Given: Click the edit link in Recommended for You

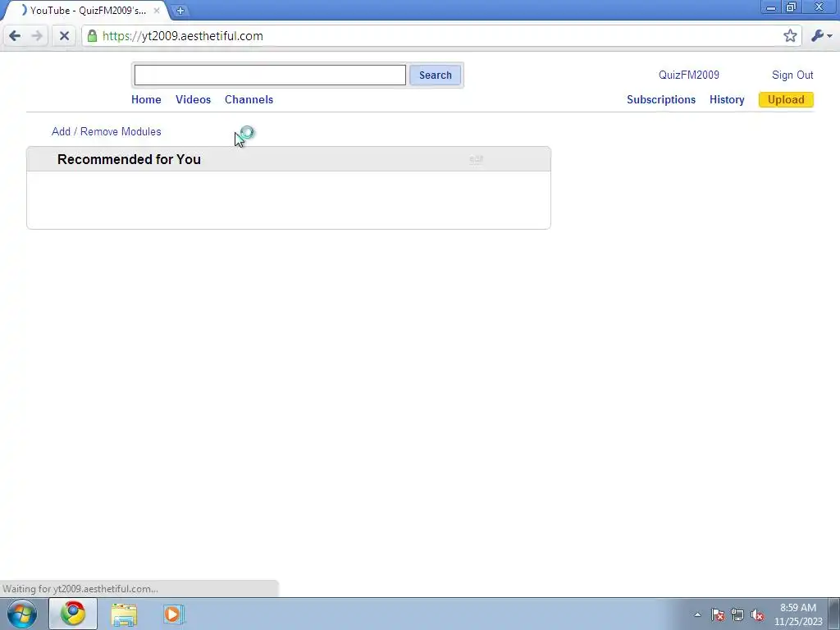Looking at the screenshot, I should [477, 159].
